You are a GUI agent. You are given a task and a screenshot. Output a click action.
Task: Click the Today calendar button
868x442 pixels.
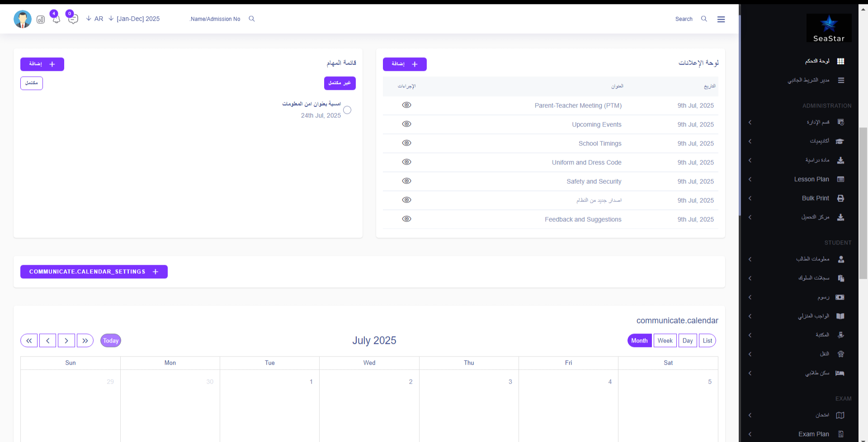coord(111,341)
